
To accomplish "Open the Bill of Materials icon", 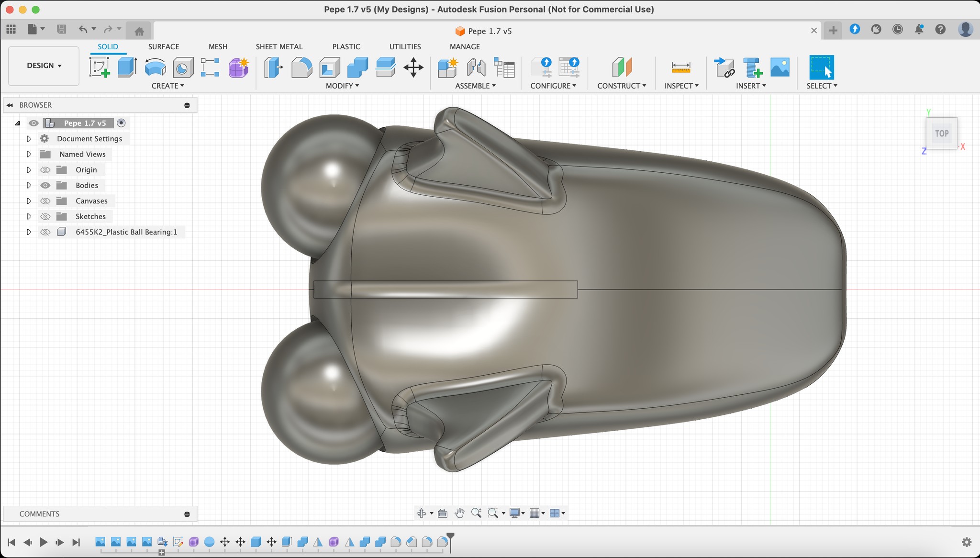I will coord(504,67).
